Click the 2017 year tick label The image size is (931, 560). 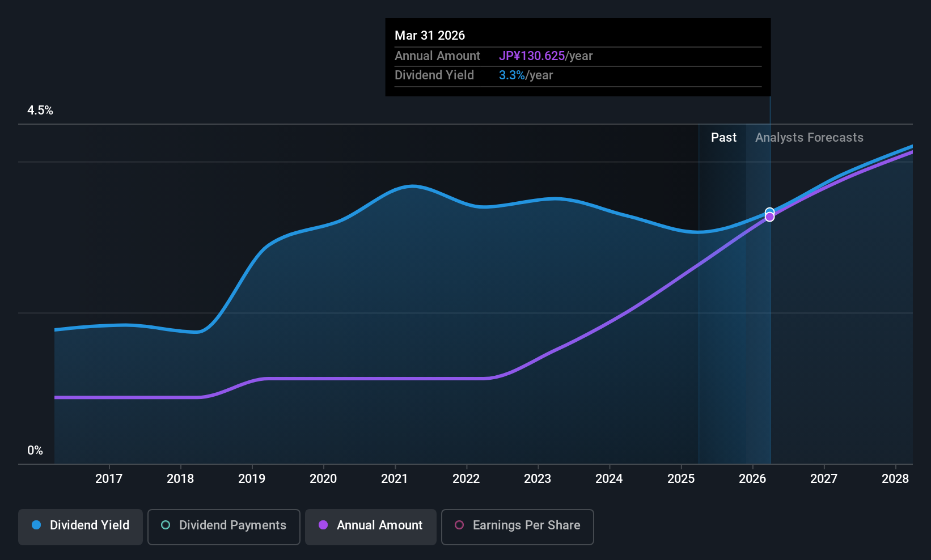109,479
